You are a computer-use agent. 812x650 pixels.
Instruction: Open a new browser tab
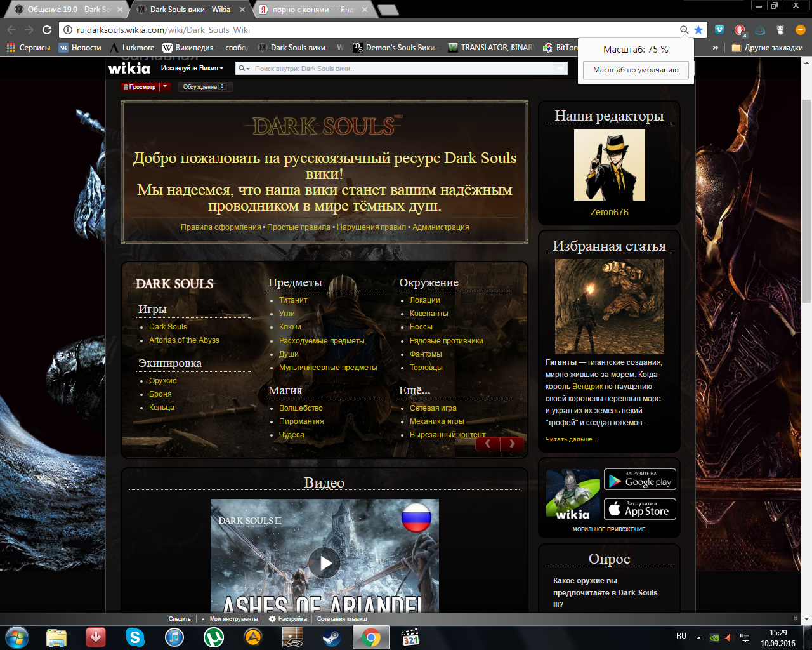(388, 10)
